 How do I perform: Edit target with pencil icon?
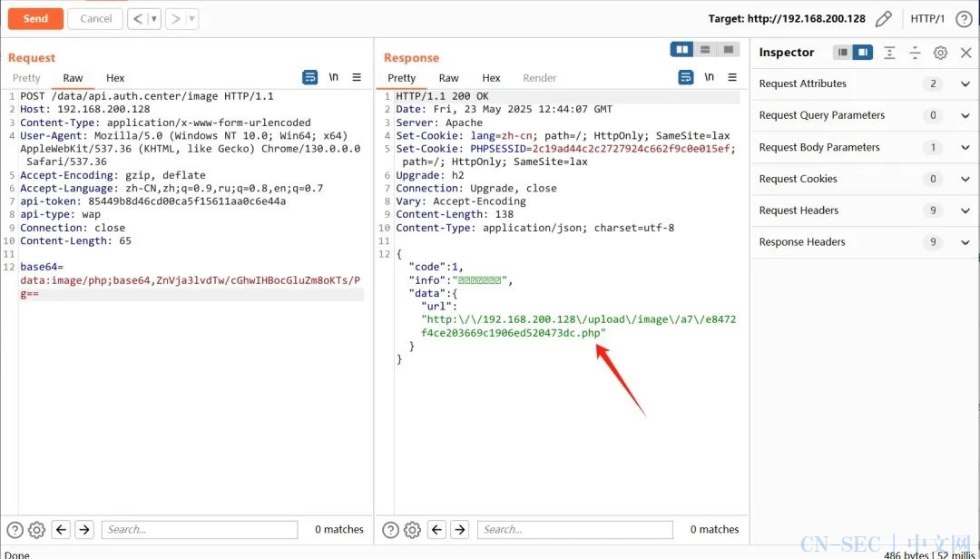tap(883, 19)
